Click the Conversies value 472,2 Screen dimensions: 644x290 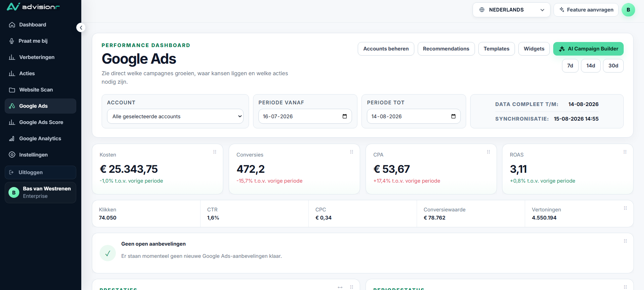[x=251, y=169]
